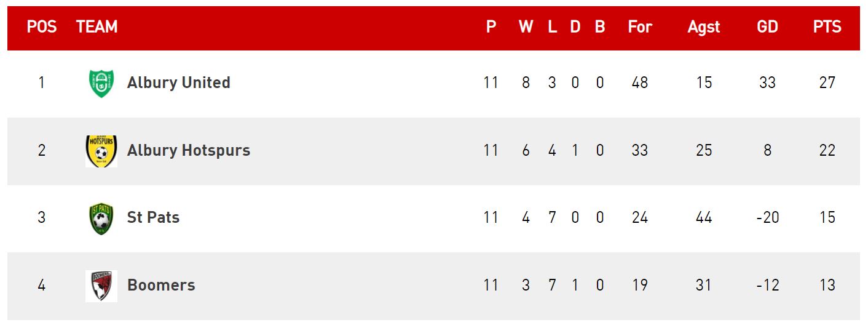Click the PTS column header
The width and height of the screenshot is (868, 333).
[827, 27]
